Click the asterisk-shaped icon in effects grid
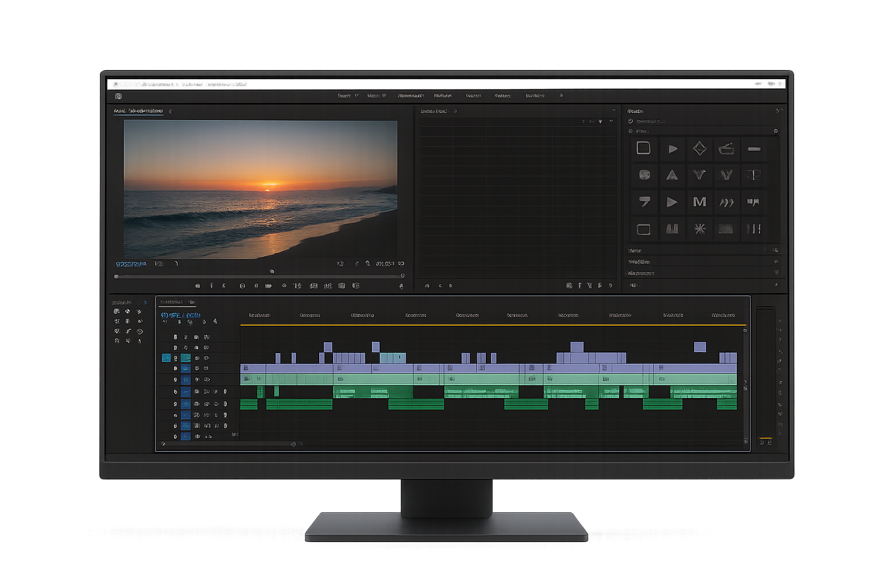The height and width of the screenshot is (588, 882). click(x=699, y=229)
